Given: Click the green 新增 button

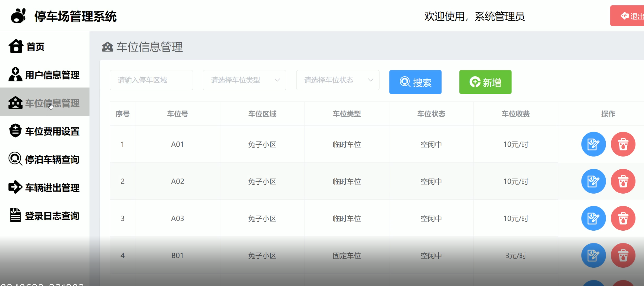Looking at the screenshot, I should [x=485, y=82].
